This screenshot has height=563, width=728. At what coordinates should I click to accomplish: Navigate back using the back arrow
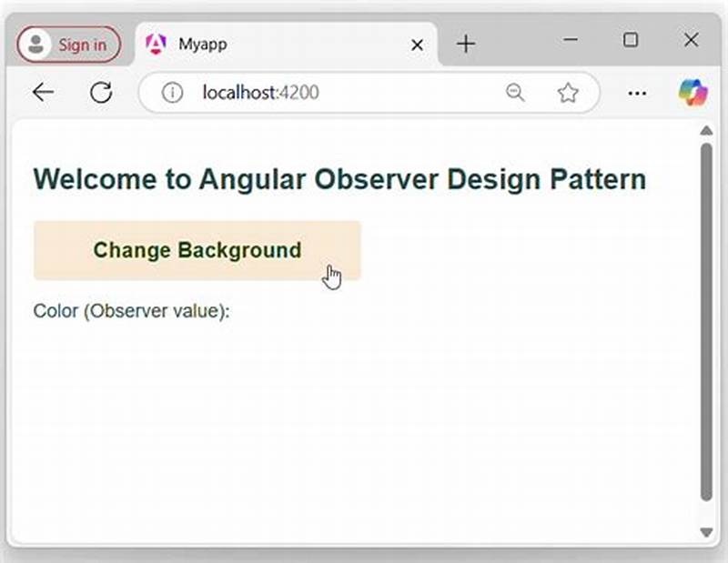click(x=43, y=92)
